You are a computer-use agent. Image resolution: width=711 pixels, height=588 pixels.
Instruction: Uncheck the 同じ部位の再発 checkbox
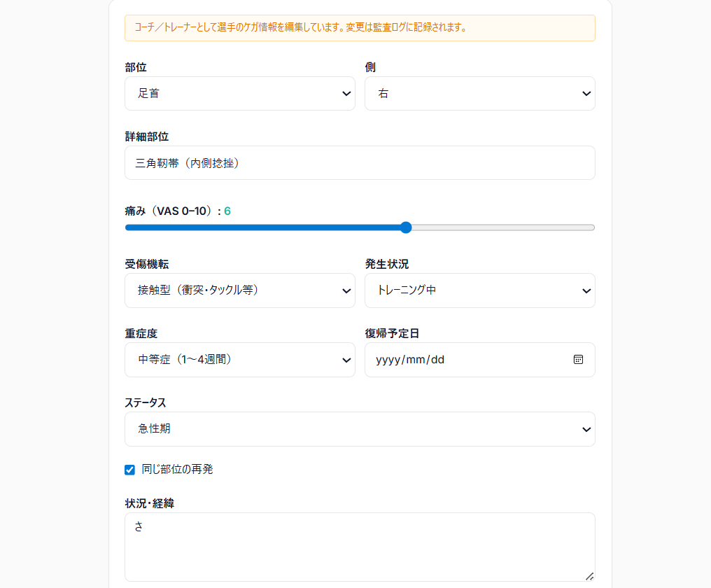129,470
